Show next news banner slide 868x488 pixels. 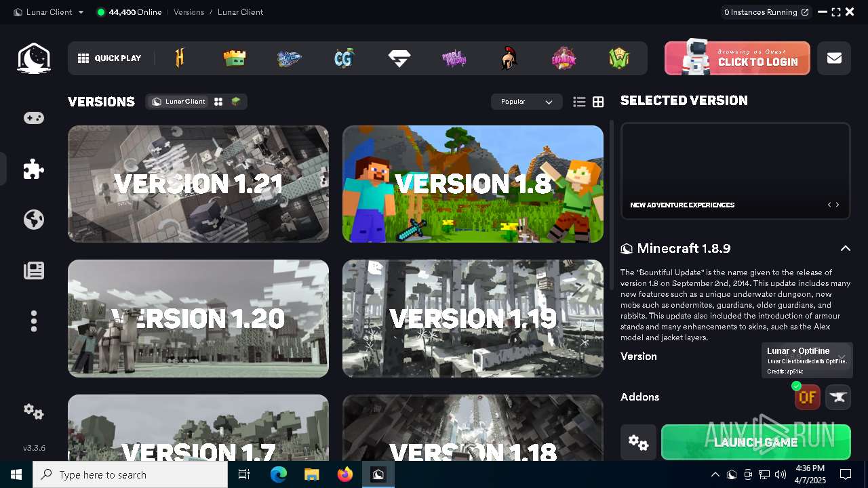point(837,205)
